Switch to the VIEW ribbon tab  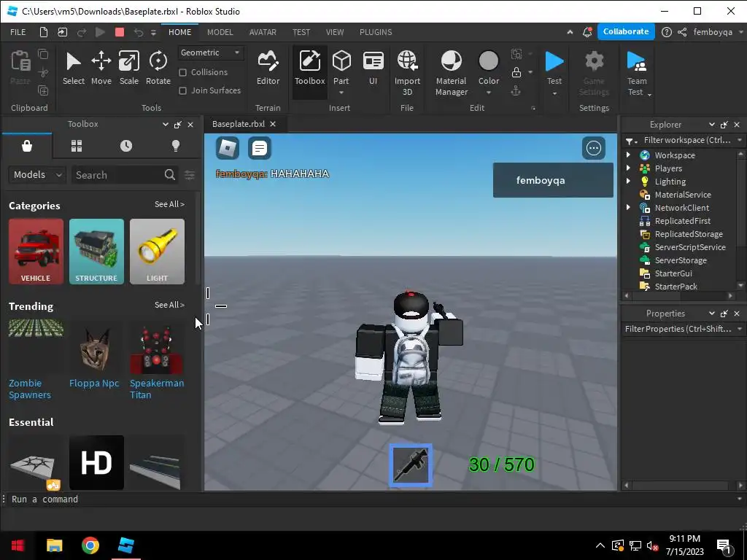(x=335, y=32)
